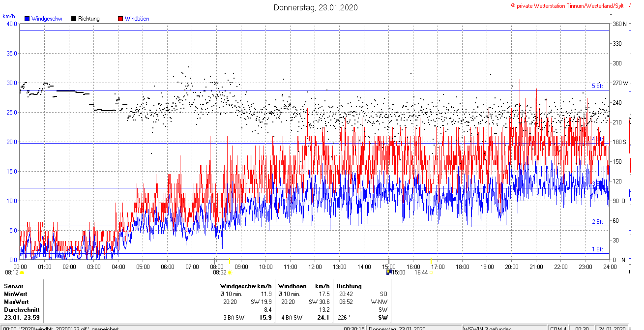Click the Windgeschw legend label

click(x=47, y=19)
